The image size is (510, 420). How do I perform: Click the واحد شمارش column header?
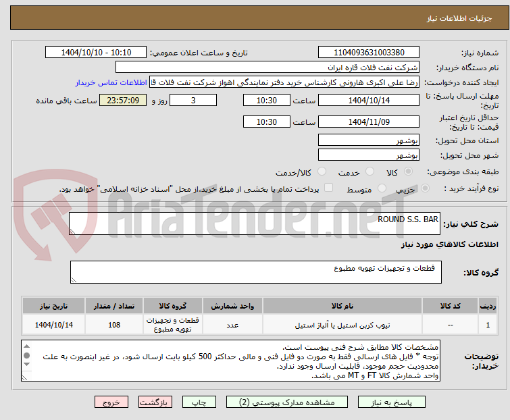pos(232,306)
